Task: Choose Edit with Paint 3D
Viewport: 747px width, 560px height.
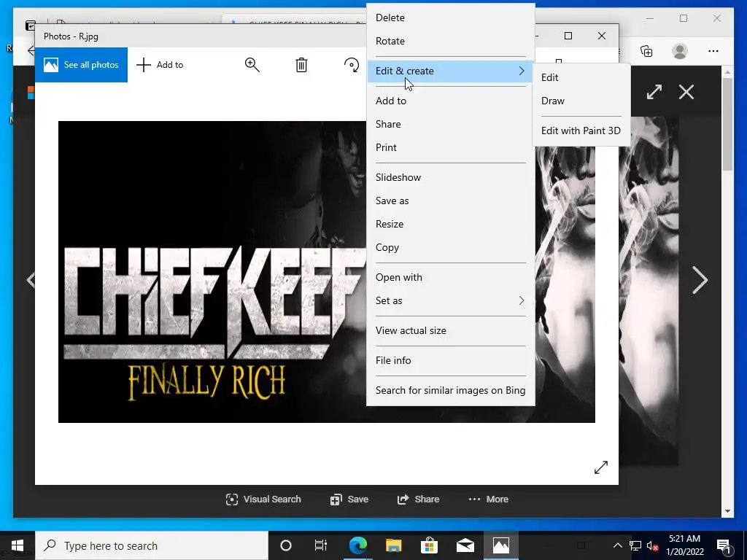Action: [x=581, y=131]
